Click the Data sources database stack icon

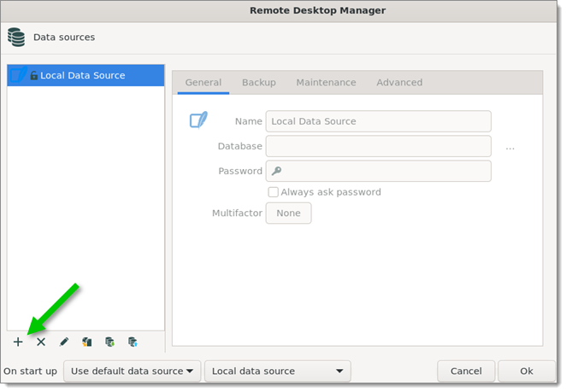coord(16,37)
